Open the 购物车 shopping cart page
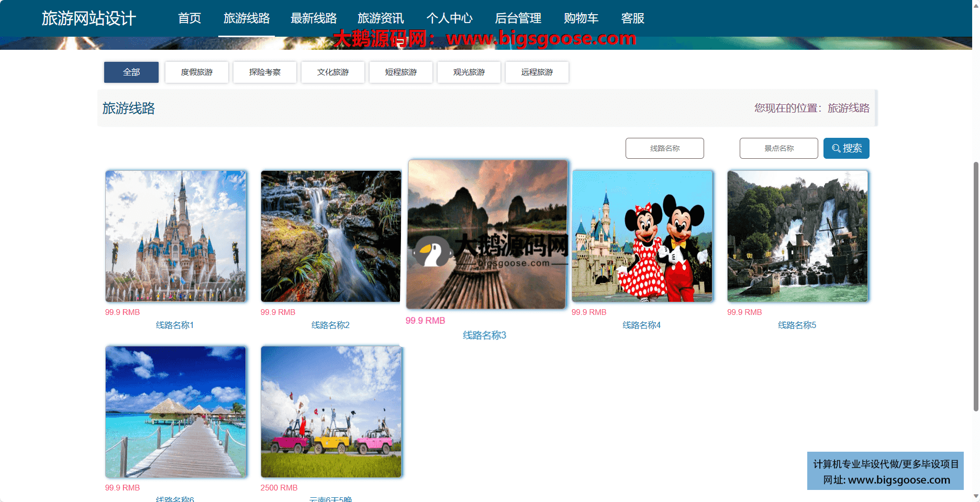The width and height of the screenshot is (980, 502). 581,18
